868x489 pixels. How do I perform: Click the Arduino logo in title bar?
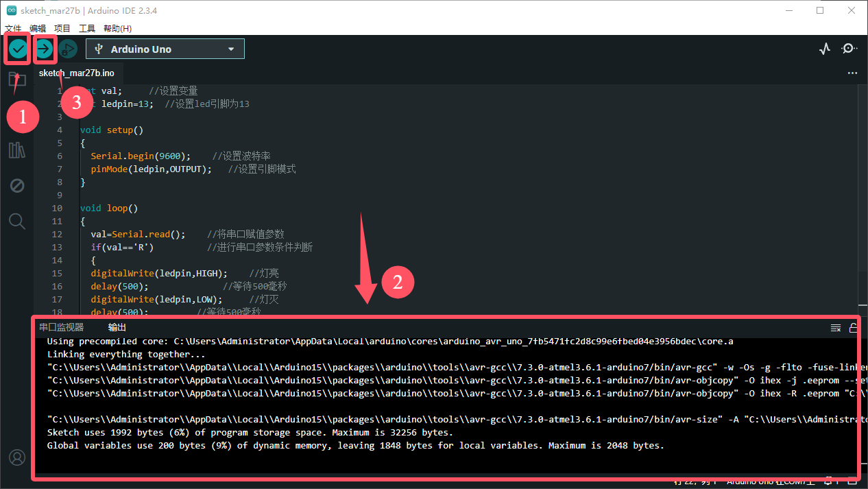point(12,10)
